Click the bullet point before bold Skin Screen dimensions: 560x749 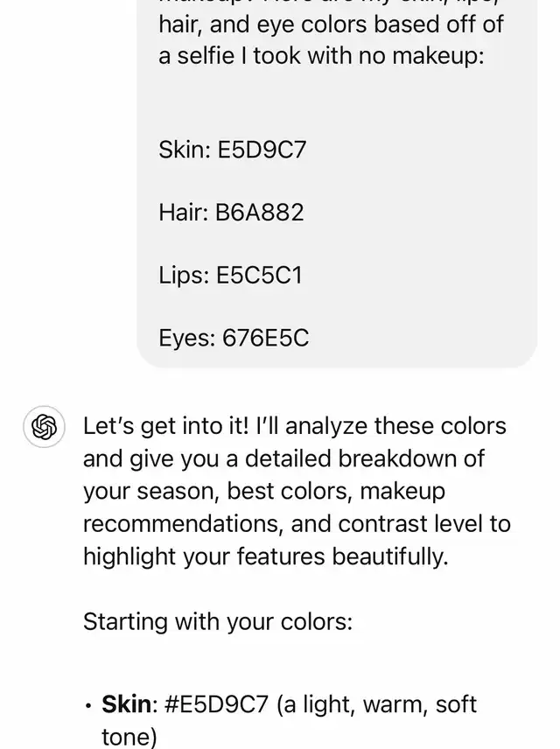pyautogui.click(x=87, y=705)
